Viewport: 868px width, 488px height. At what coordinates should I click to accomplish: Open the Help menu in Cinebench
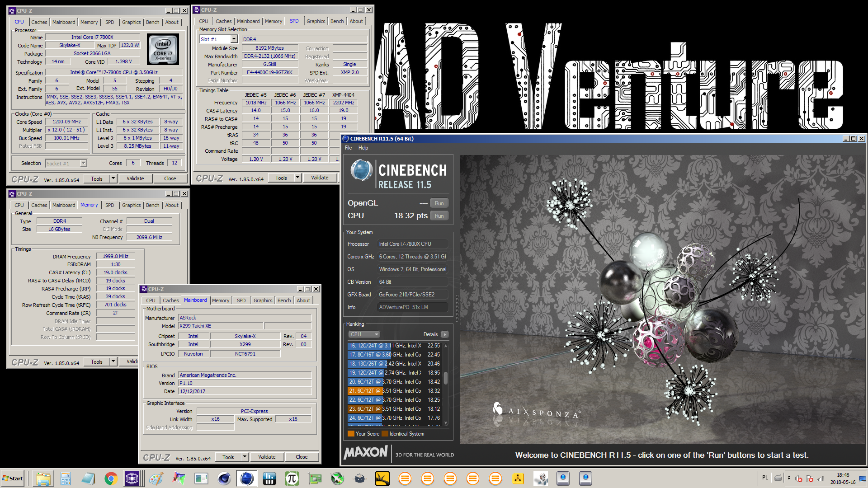[363, 148]
